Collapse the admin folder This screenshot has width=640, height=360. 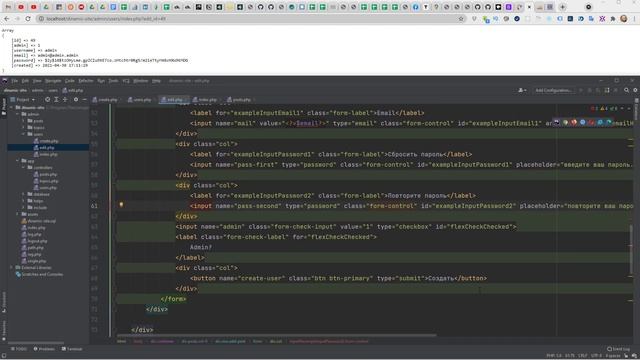18,114
